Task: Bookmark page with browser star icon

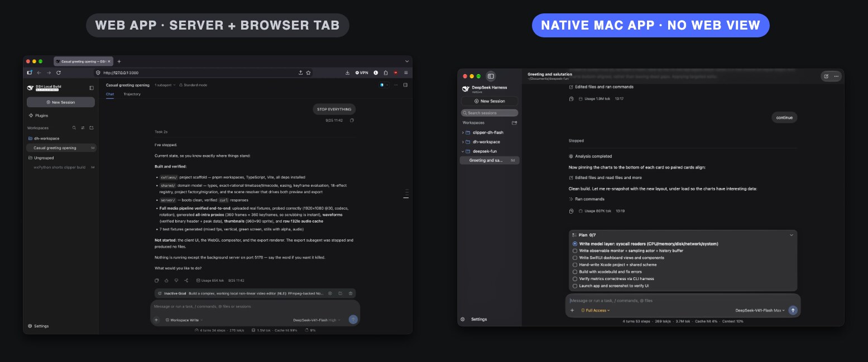Action: click(308, 73)
